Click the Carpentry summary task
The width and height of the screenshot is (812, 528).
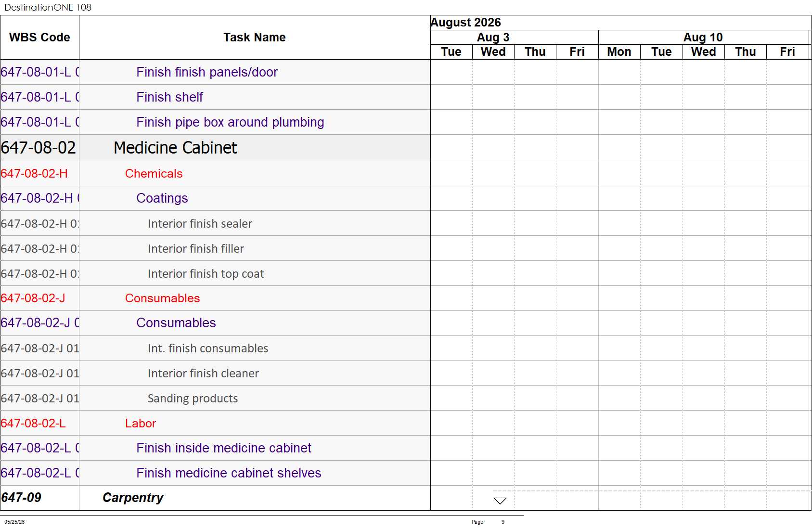tap(133, 498)
